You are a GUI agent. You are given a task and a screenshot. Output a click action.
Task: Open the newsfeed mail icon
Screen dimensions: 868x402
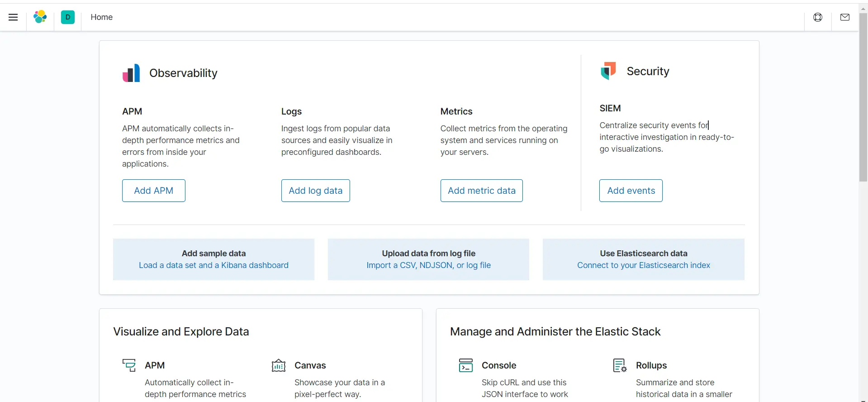[845, 17]
